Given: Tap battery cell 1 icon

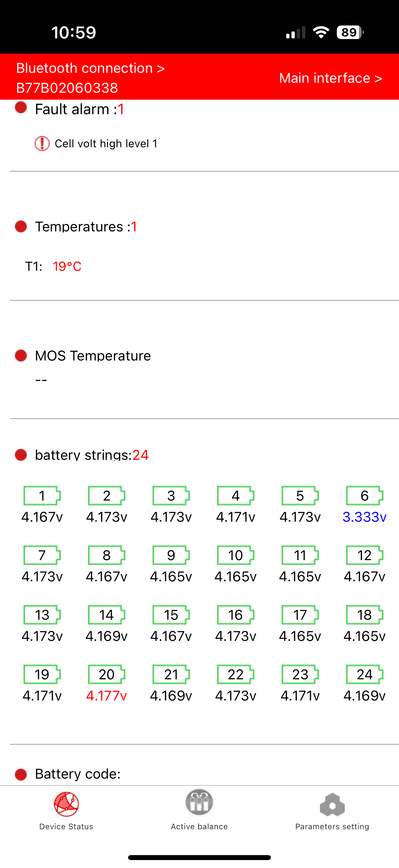Looking at the screenshot, I should pyautogui.click(x=42, y=496).
